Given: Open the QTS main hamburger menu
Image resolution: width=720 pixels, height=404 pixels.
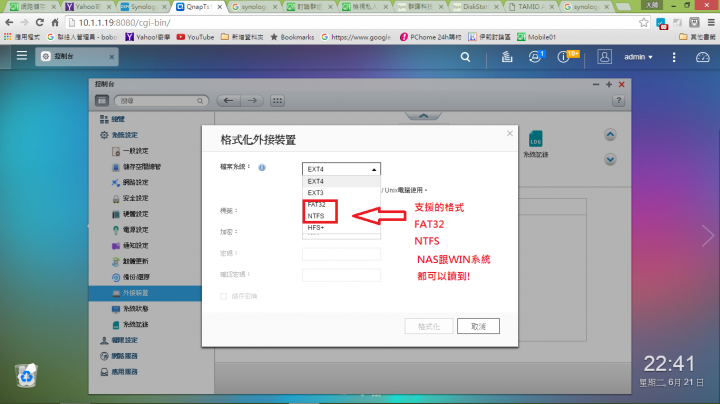Looking at the screenshot, I should pyautogui.click(x=22, y=56).
